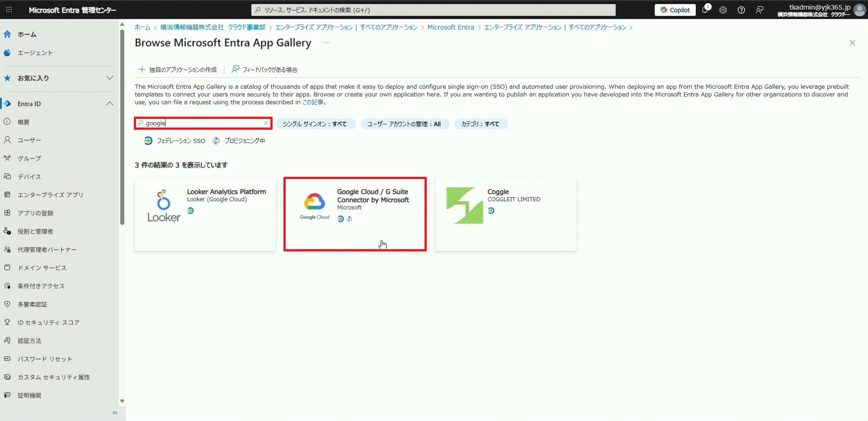Open the notifications bell icon
868x421 pixels.
pos(705,10)
